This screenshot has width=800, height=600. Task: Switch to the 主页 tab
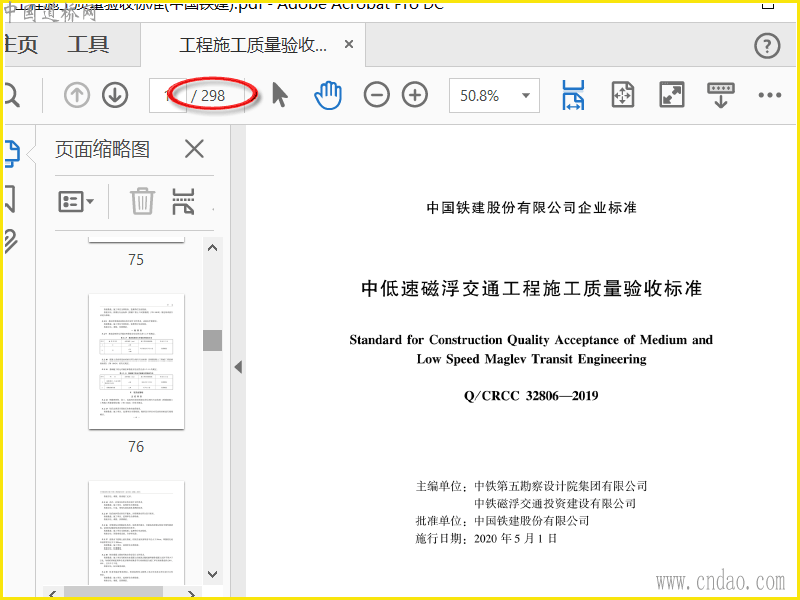pyautogui.click(x=20, y=44)
